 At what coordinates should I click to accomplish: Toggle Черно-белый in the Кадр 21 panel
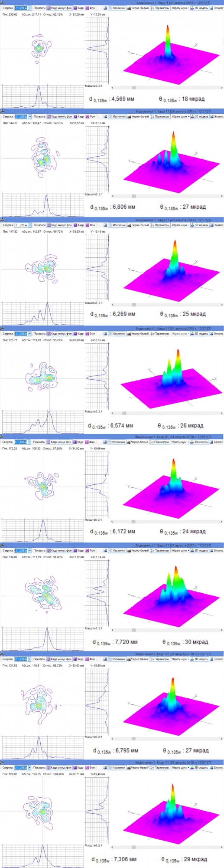138,225
